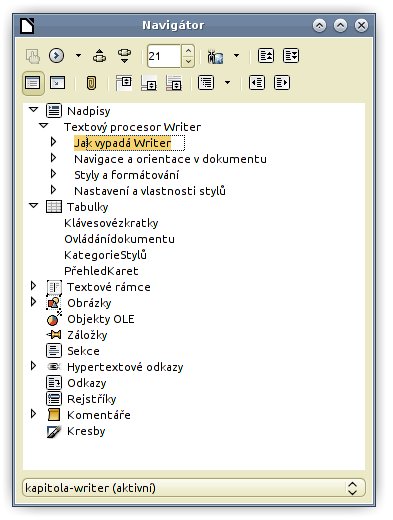This screenshot has width=393, height=520.
Task: Expand the Textové rámce category
Action: (33, 286)
